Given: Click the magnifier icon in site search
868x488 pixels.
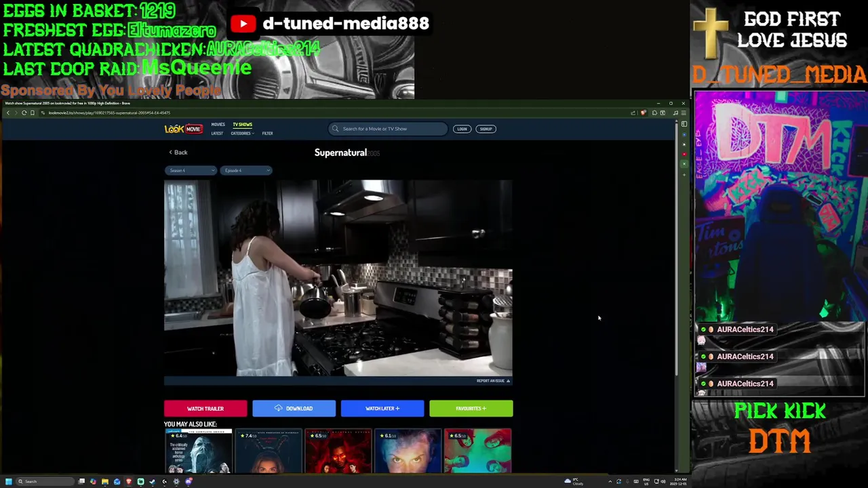Looking at the screenshot, I should [x=335, y=129].
